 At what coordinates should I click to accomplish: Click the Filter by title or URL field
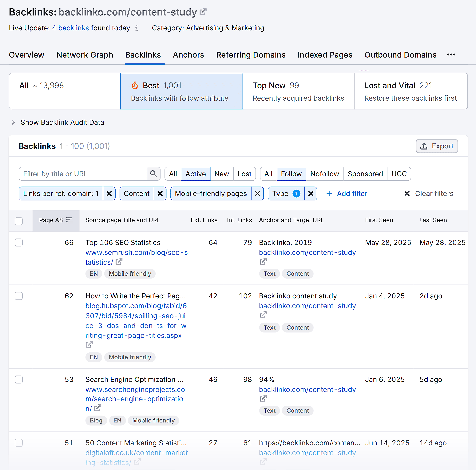pyautogui.click(x=83, y=174)
